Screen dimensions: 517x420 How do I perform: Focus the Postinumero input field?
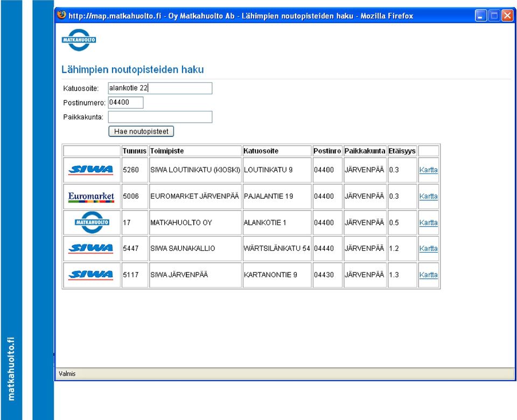[x=125, y=102]
